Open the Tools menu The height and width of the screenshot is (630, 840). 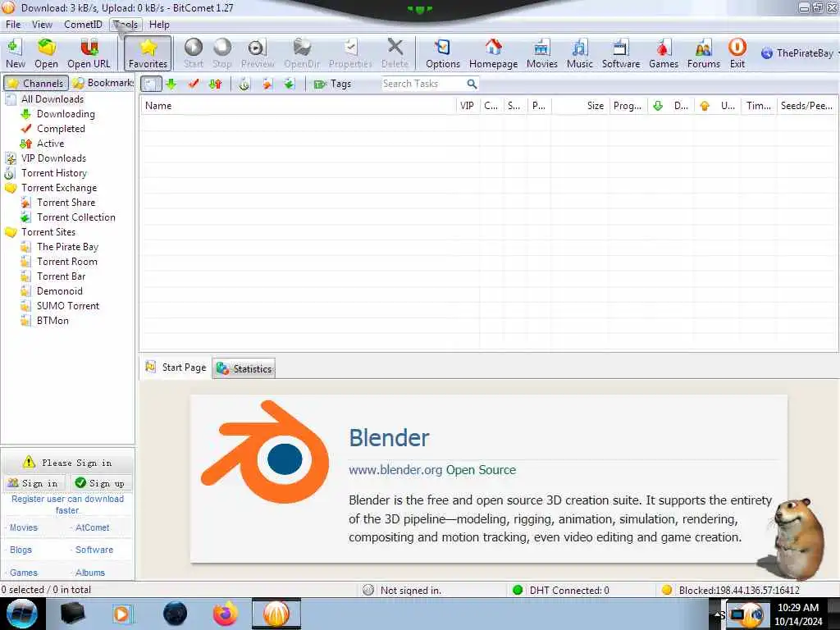126,25
